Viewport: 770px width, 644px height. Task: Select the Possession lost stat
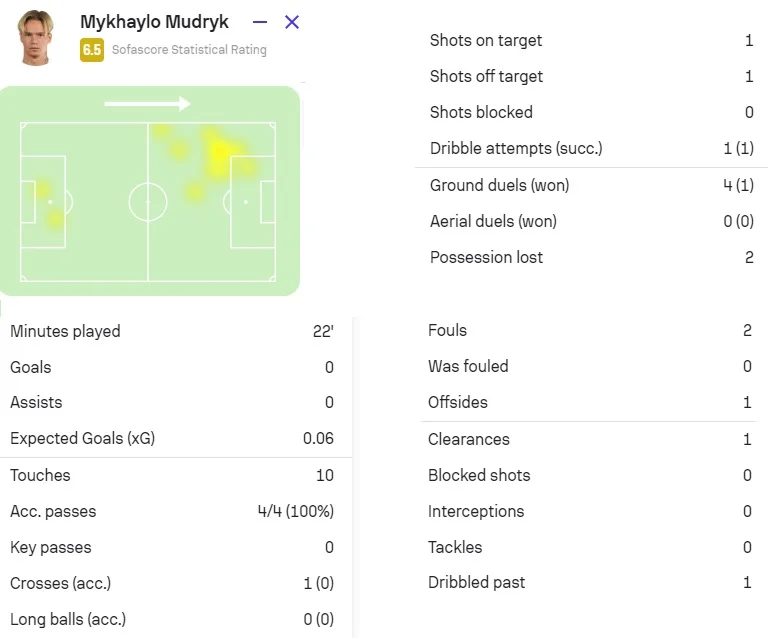(590, 257)
